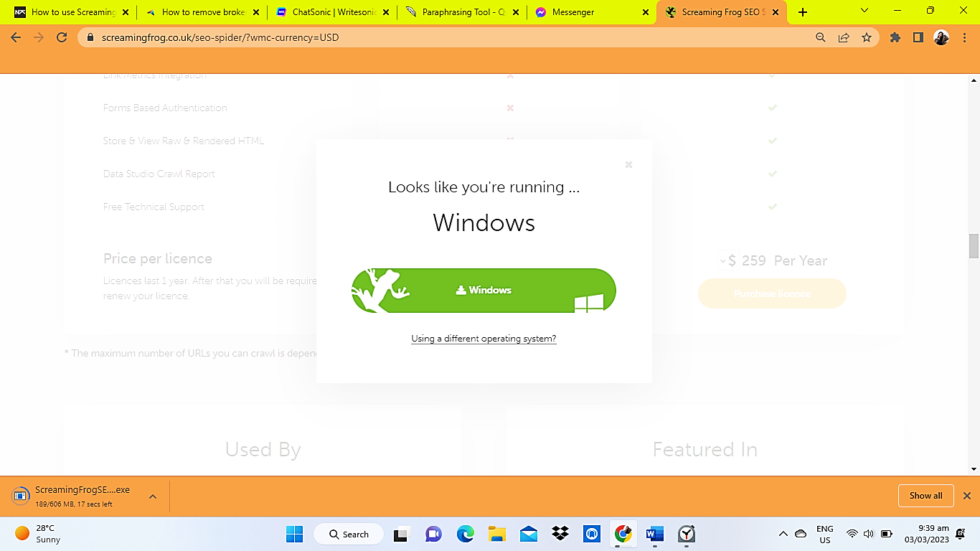The width and height of the screenshot is (980, 551).
Task: Switch to Microsoft Word on the taskbar
Action: click(x=655, y=534)
